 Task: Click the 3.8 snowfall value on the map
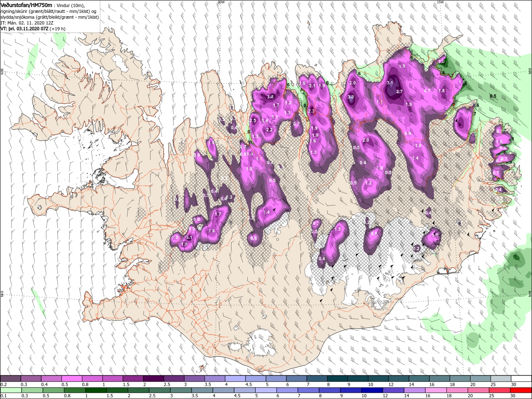[350, 97]
